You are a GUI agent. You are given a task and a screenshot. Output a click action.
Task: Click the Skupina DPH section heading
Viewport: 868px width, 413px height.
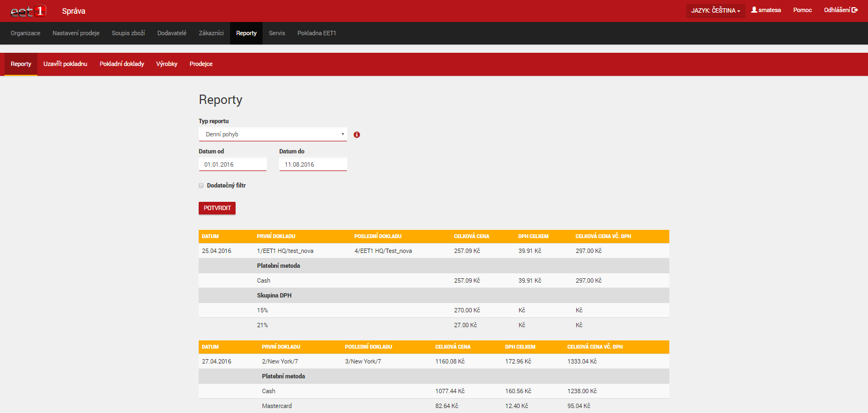pos(274,295)
